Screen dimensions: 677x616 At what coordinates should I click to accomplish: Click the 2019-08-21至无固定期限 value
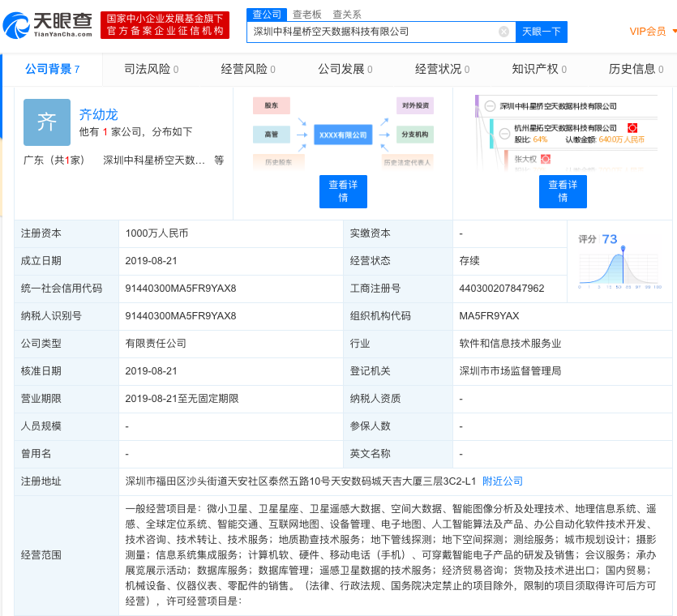pyautogui.click(x=182, y=399)
